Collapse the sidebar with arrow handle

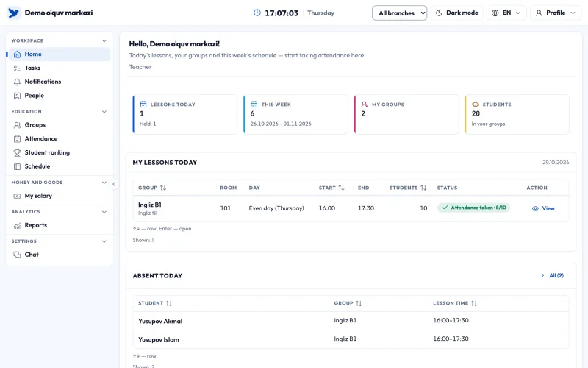tap(114, 184)
